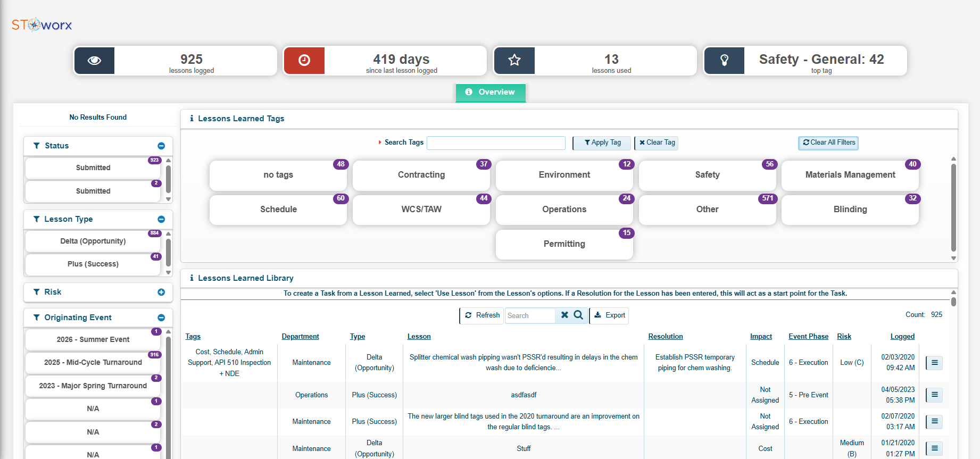Toggle the Materials Management tag filter
Screen dimensions: 980x459
tap(850, 175)
